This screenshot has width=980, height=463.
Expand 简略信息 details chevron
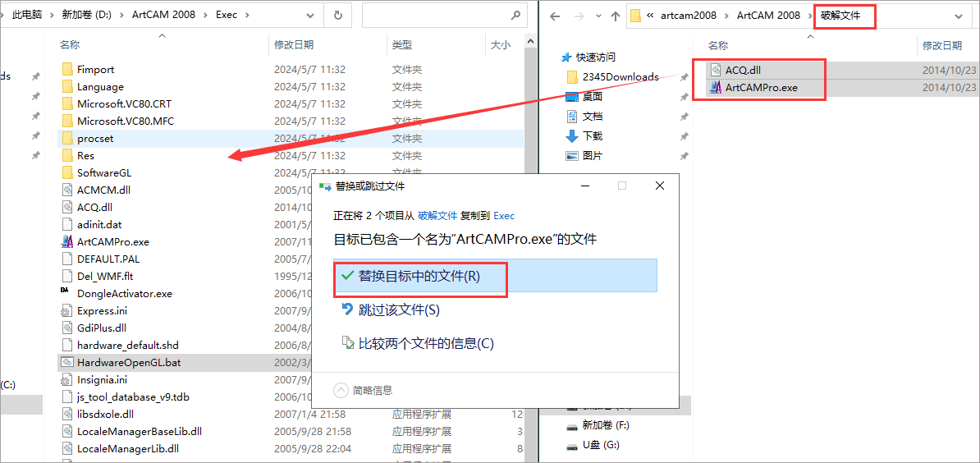[341, 391]
